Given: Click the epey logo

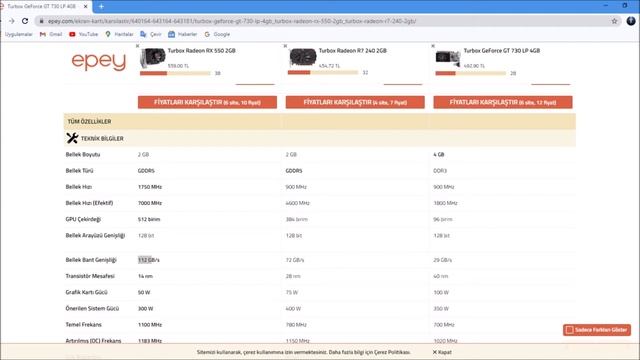Looking at the screenshot, I should 98,61.
